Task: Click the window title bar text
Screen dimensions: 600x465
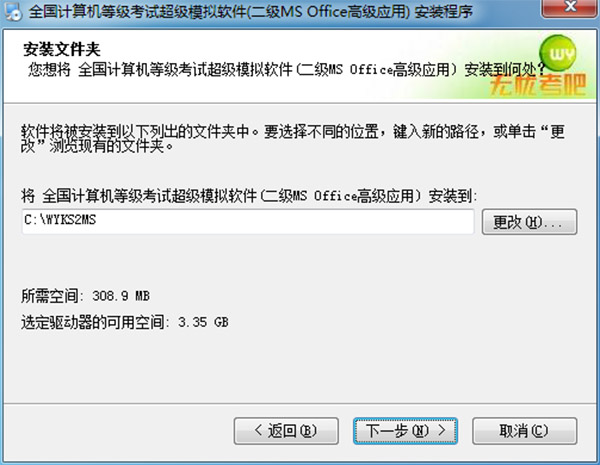Action: [x=251, y=11]
